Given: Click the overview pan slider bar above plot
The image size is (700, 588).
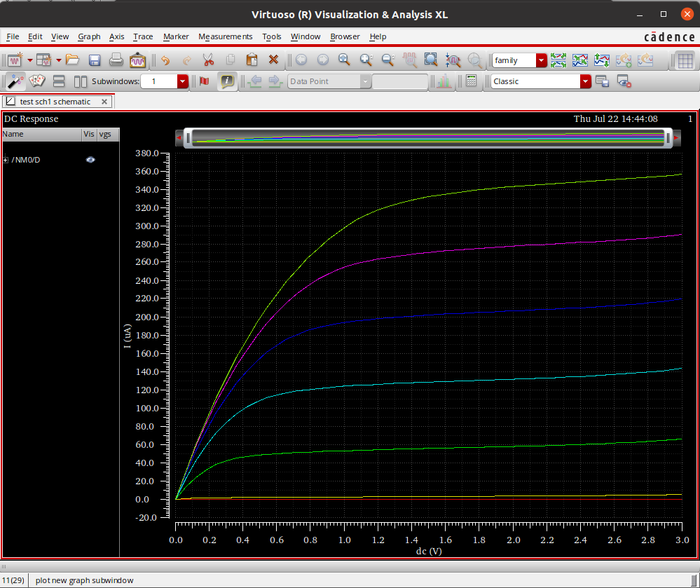Looking at the screenshot, I should (427, 138).
